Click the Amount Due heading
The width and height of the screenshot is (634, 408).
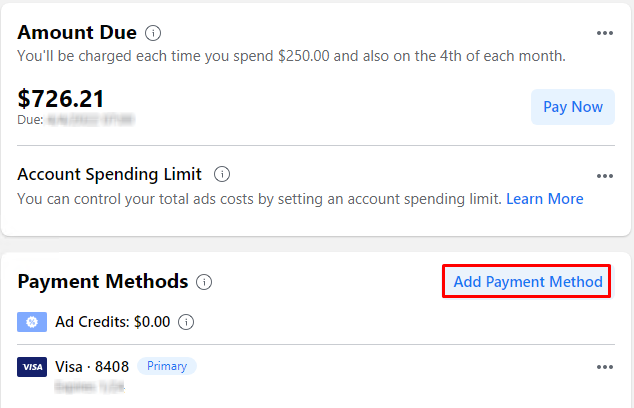[77, 32]
